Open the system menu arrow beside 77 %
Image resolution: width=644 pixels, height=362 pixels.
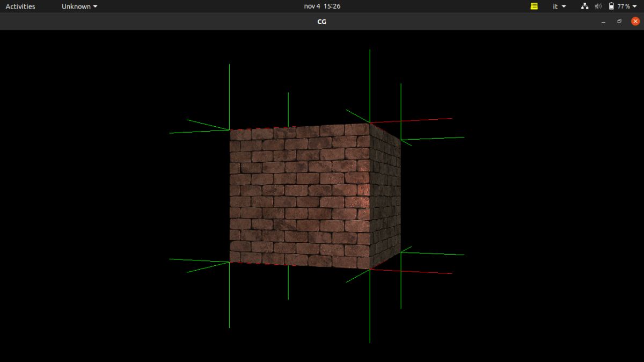(x=635, y=6)
